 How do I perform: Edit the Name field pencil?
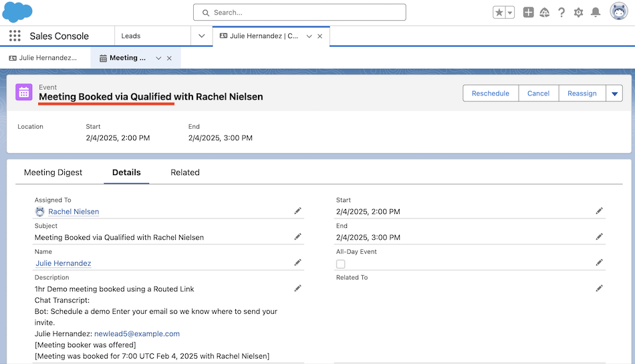tap(297, 262)
